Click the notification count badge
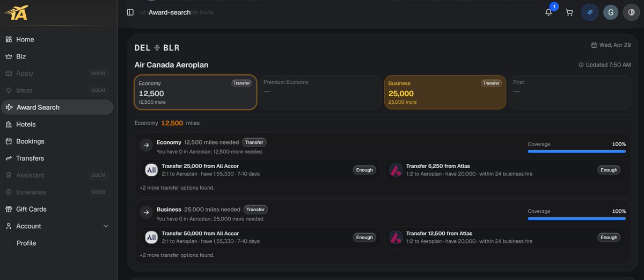The height and width of the screenshot is (280, 644). pos(554,6)
